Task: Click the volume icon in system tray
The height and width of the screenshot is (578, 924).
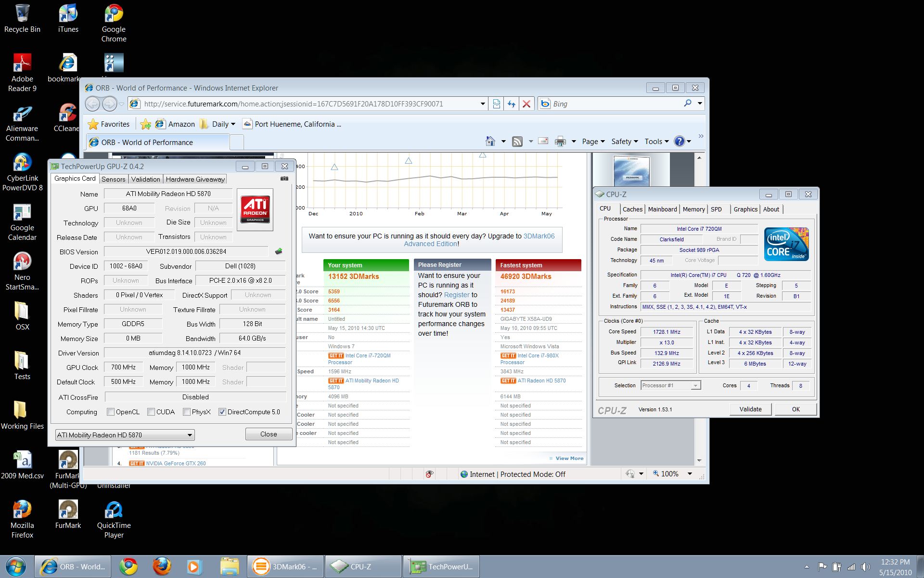Action: pos(866,567)
